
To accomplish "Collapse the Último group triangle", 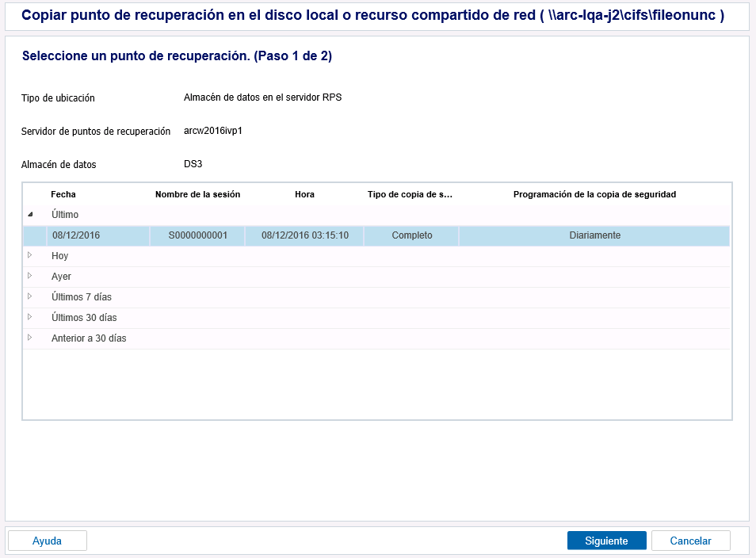I will coord(30,214).
